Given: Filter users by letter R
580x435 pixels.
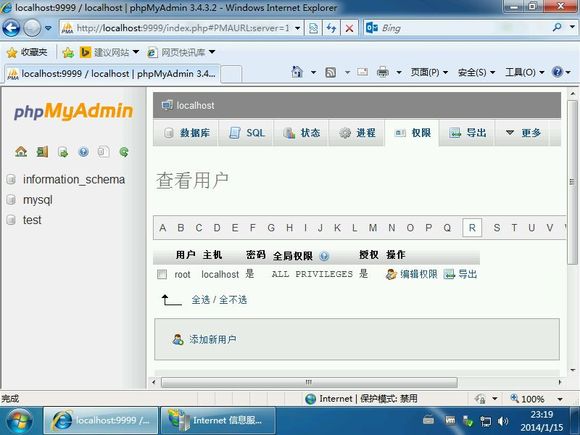Looking at the screenshot, I should (472, 228).
